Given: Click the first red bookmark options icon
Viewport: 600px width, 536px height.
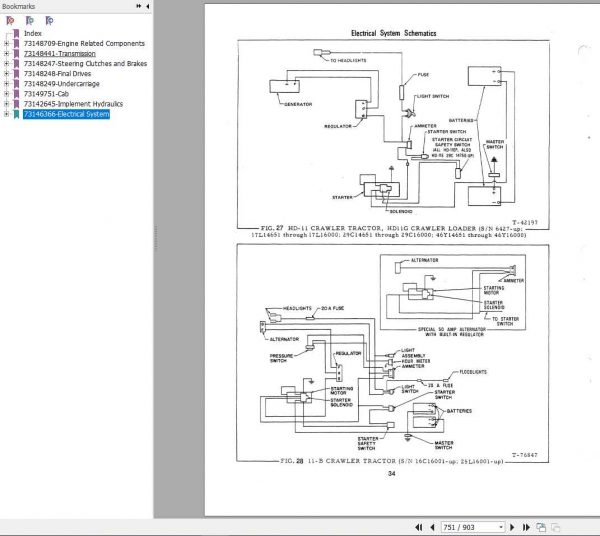Looking at the screenshot, I should (x=10, y=20).
